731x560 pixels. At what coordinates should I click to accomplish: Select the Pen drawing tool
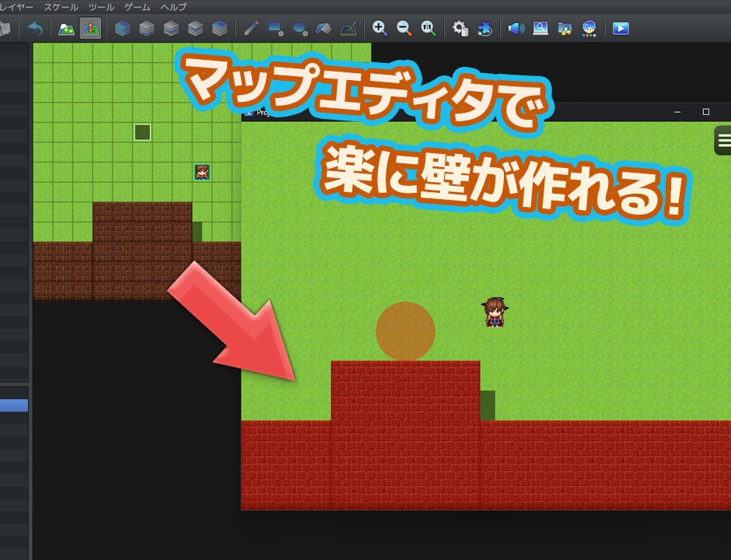point(250,29)
